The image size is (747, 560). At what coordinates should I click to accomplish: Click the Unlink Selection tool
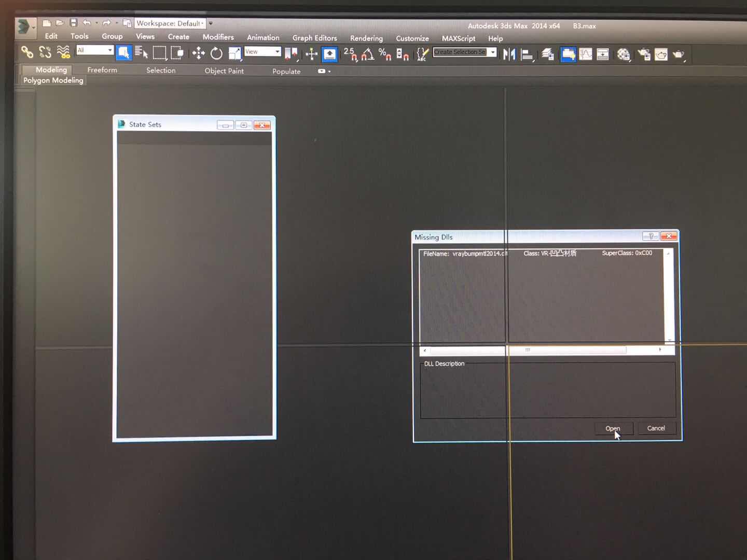click(45, 51)
